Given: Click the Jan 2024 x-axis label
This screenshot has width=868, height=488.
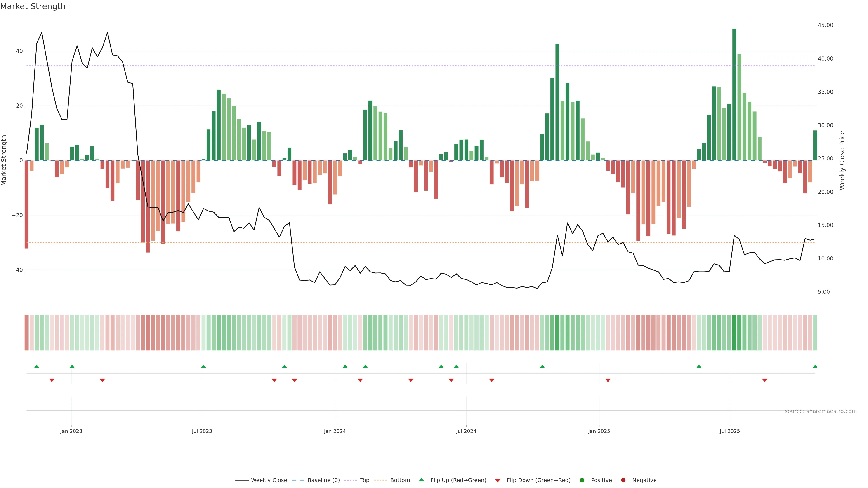Looking at the screenshot, I should 335,431.
